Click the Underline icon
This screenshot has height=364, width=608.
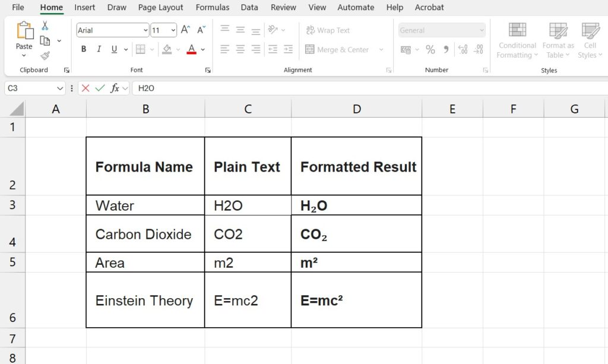coord(113,49)
